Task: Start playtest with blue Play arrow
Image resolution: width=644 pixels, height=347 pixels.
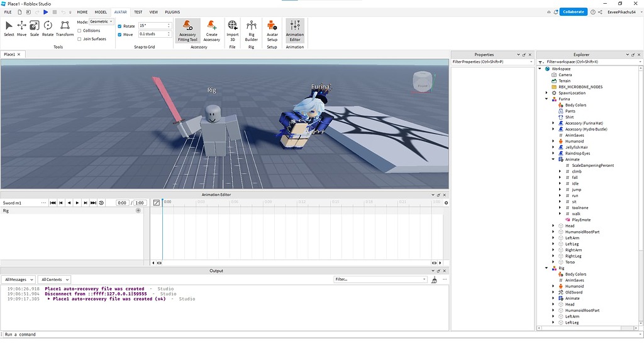Action: click(x=45, y=12)
